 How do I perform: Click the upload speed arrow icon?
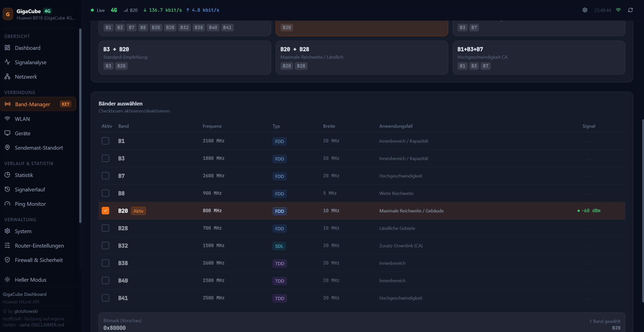[x=188, y=10]
